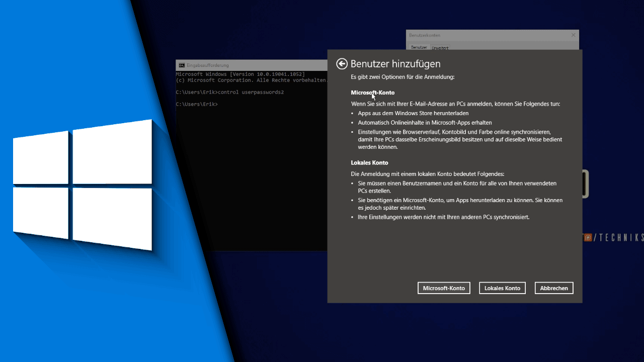This screenshot has width=644, height=362.
Task: Click bullet 'Ihre Einstellungen werden nicht … synchronisiert'
Action: click(x=443, y=217)
